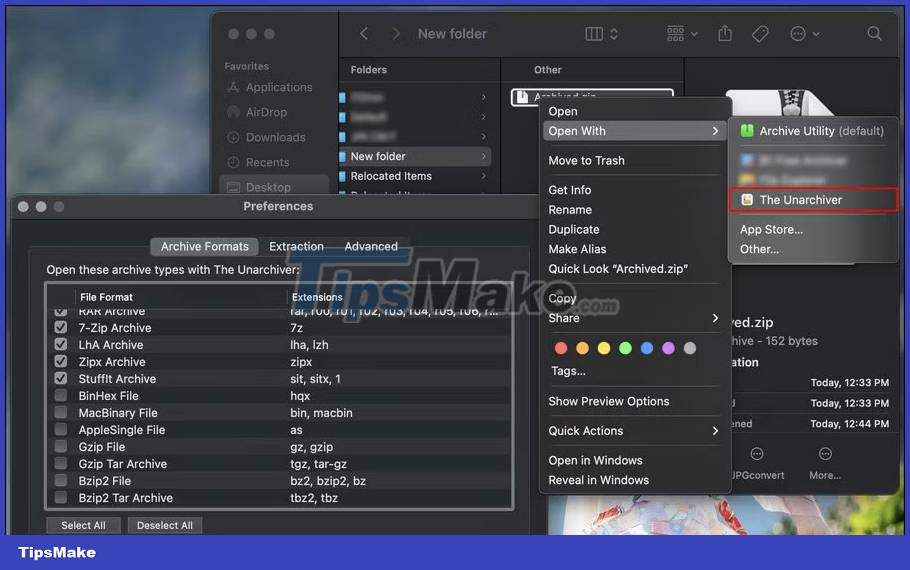The image size is (910, 570).
Task: Expand the Relocated Items folder chevron
Action: (x=483, y=175)
